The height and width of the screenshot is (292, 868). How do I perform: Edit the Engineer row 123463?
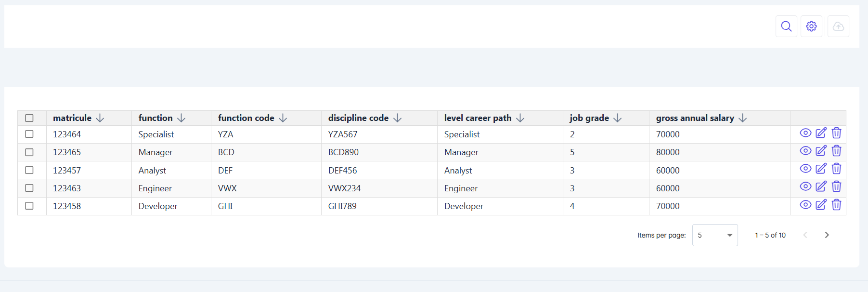coord(821,186)
